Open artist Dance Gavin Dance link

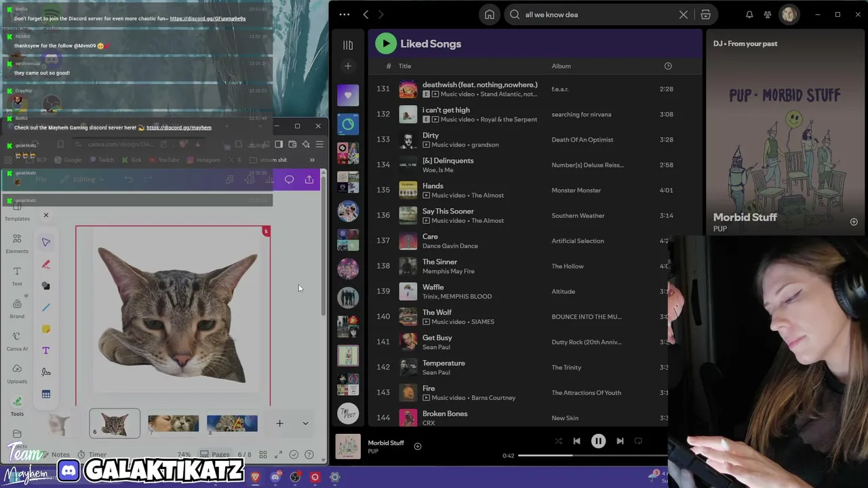pyautogui.click(x=450, y=246)
